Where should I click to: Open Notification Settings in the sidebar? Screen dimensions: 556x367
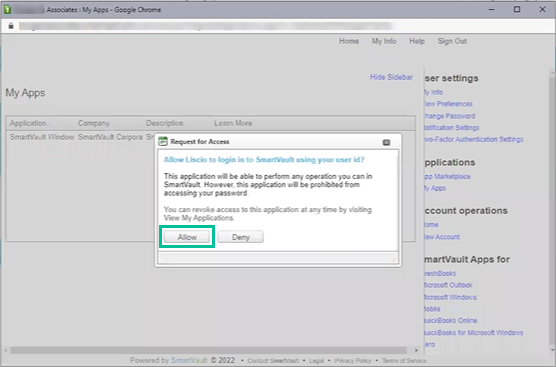tap(452, 128)
